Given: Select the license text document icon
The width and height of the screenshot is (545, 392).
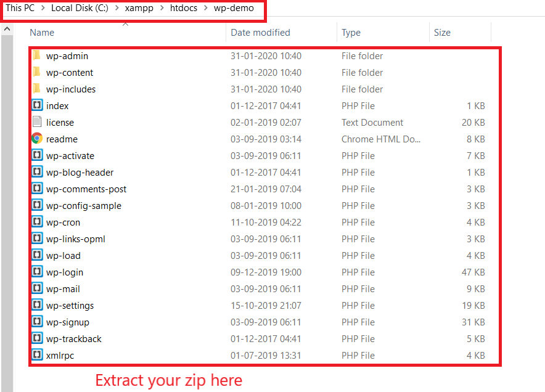Looking at the screenshot, I should (x=37, y=122).
